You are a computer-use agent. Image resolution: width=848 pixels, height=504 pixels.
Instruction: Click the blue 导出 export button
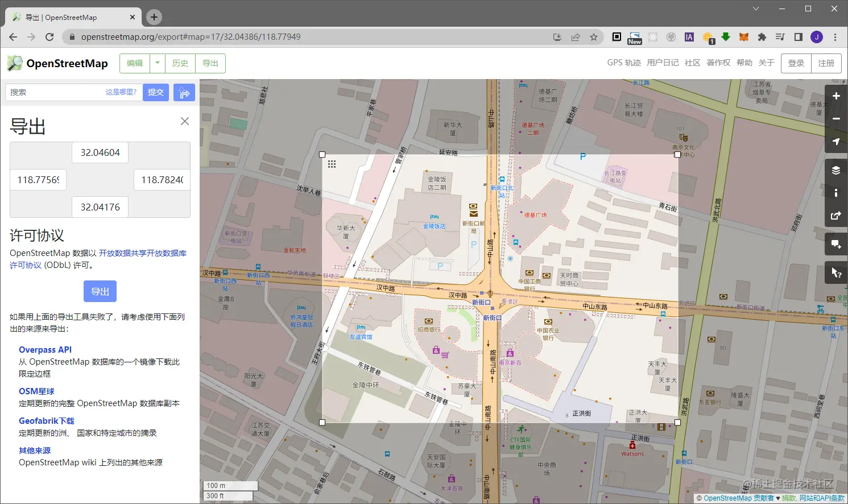tap(100, 291)
